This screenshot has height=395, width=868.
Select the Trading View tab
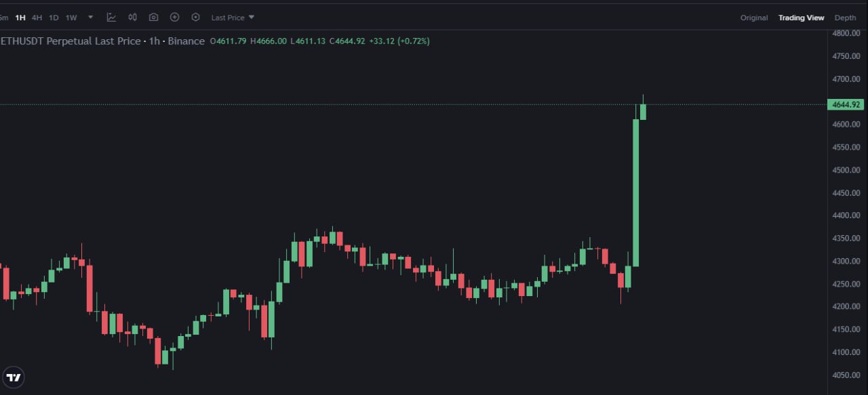(x=801, y=18)
